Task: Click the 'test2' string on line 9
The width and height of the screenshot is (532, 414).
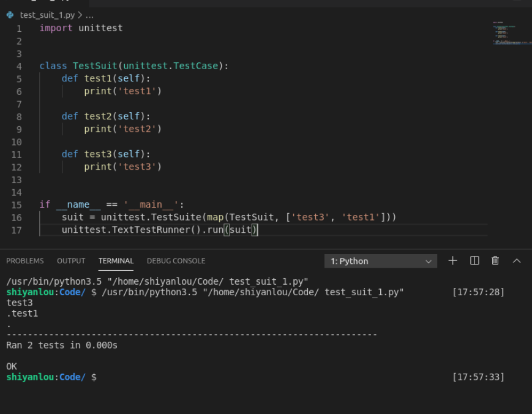Action: tap(137, 129)
